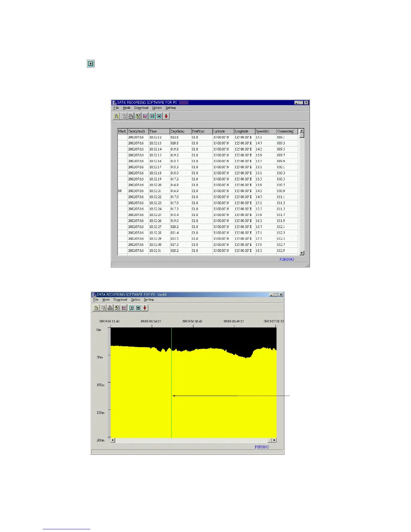The width and height of the screenshot is (411, 532).
Task: Click stop recording icon in graph window
Action: tap(138, 308)
